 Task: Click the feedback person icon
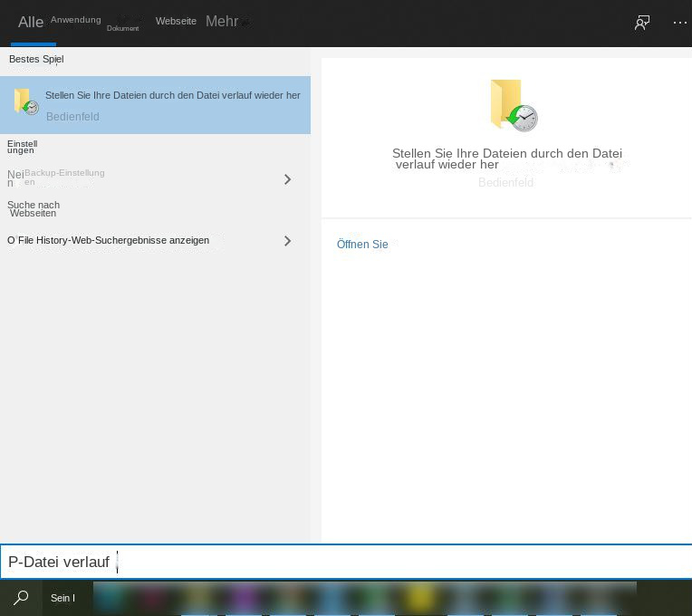642,23
